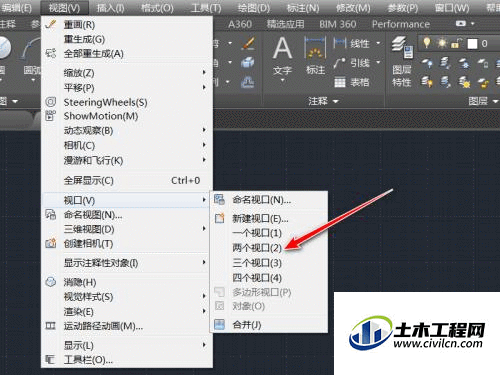Image resolution: width=500 pixels, height=375 pixels.
Task: Expand the 显示(L) submenu
Action: (x=127, y=345)
